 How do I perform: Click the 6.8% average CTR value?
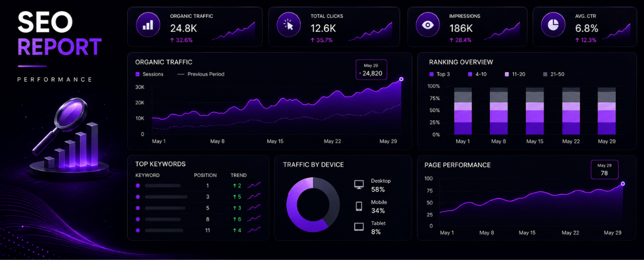click(x=587, y=28)
